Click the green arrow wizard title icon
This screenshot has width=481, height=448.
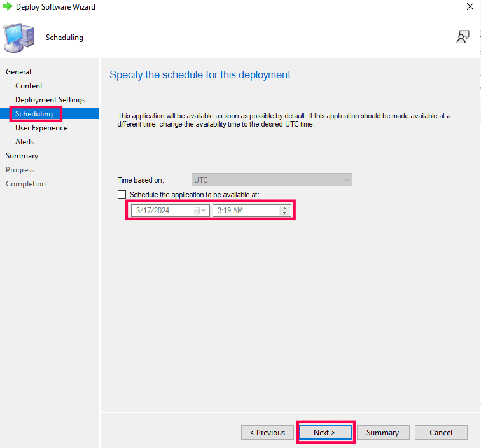pos(8,6)
